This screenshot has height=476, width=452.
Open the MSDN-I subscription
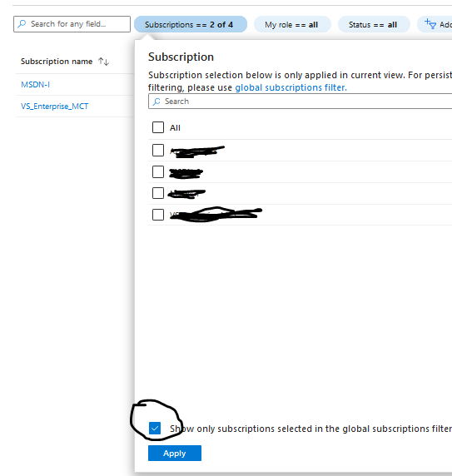coord(35,84)
